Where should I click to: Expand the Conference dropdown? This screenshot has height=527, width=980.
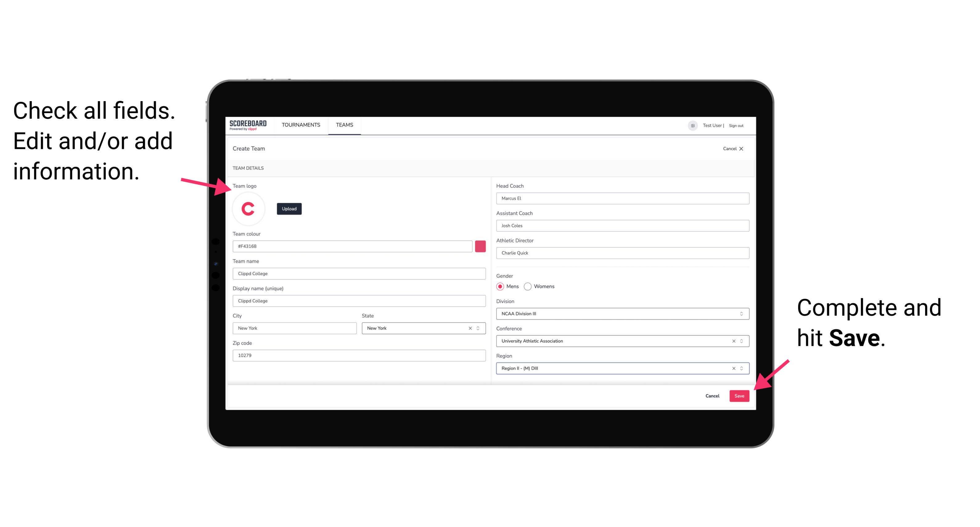click(742, 341)
